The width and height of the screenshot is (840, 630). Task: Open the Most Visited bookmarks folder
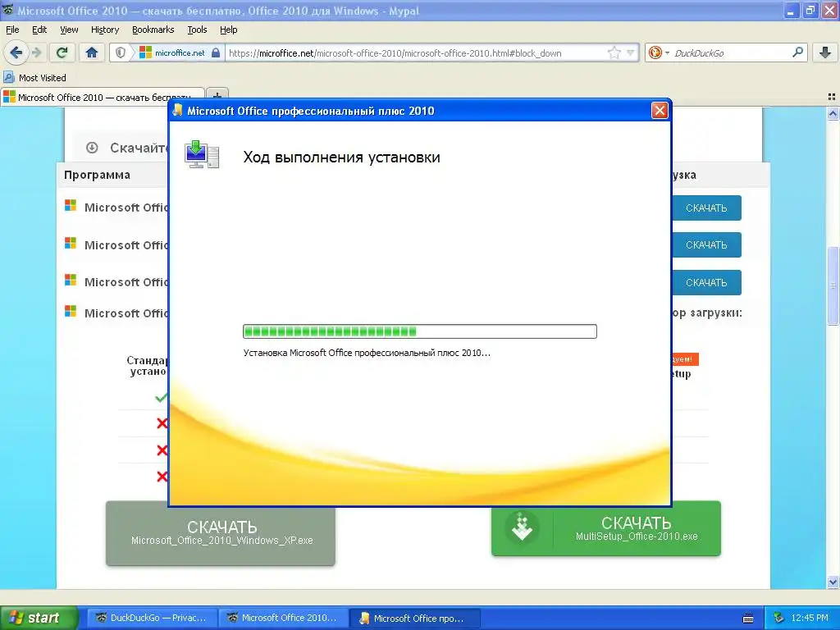pos(34,78)
